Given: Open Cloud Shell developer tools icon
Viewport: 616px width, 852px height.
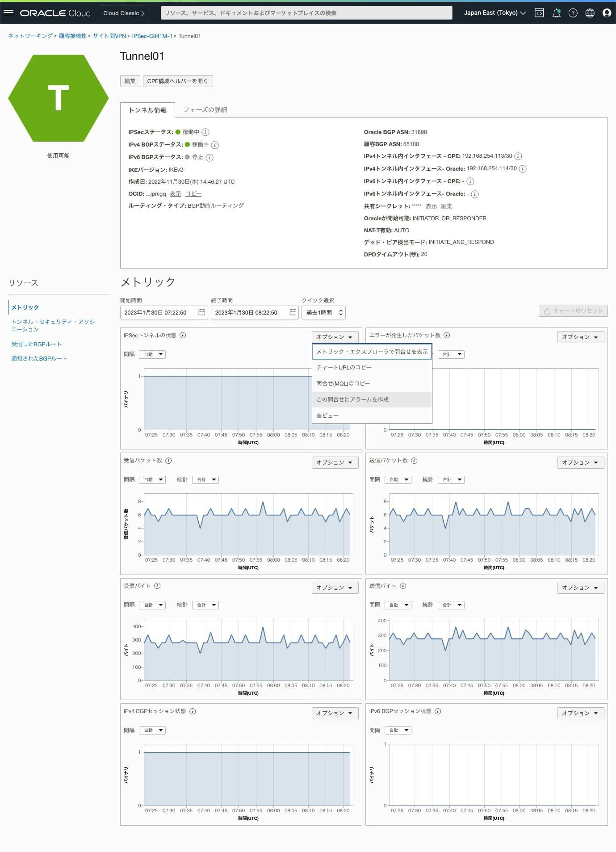Looking at the screenshot, I should (539, 13).
